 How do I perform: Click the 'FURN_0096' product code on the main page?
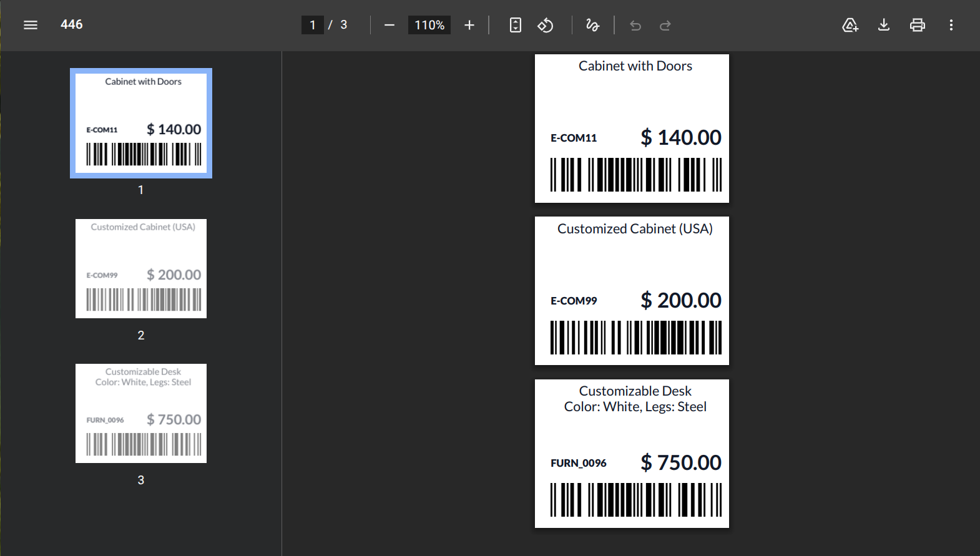[x=579, y=463]
